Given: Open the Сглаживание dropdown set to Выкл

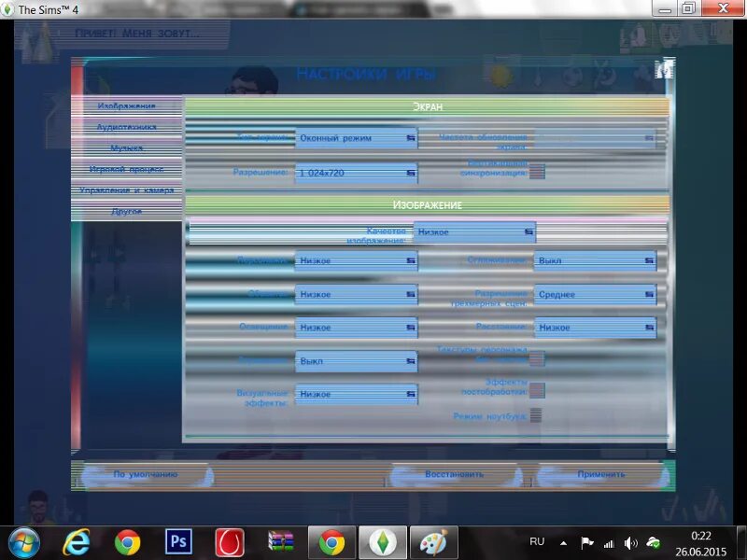Looking at the screenshot, I should (x=596, y=261).
